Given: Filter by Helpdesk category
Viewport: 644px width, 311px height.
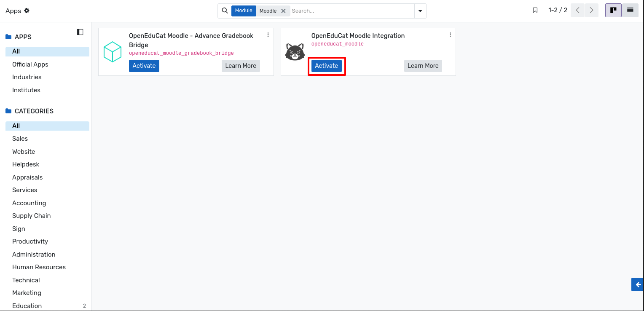Looking at the screenshot, I should [x=47, y=164].
